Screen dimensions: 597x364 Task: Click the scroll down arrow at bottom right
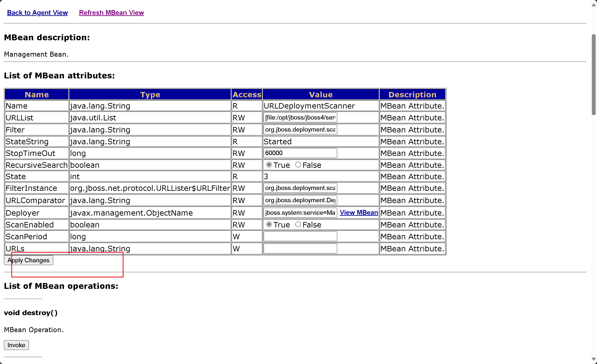pyautogui.click(x=594, y=359)
